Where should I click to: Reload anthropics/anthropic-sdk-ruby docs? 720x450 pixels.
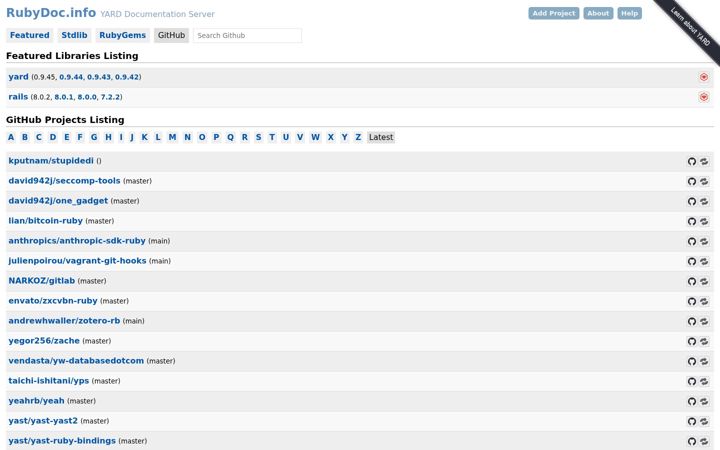(704, 241)
